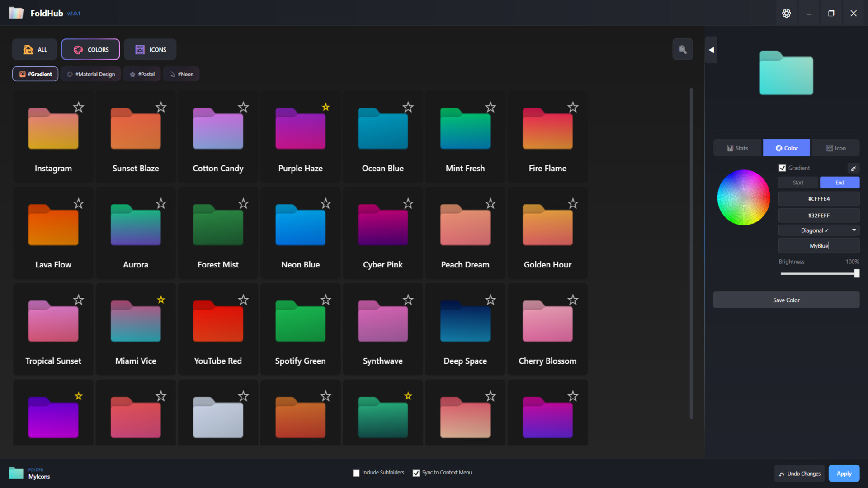
Task: Star the Cherry Blossom preset
Action: [x=572, y=300]
